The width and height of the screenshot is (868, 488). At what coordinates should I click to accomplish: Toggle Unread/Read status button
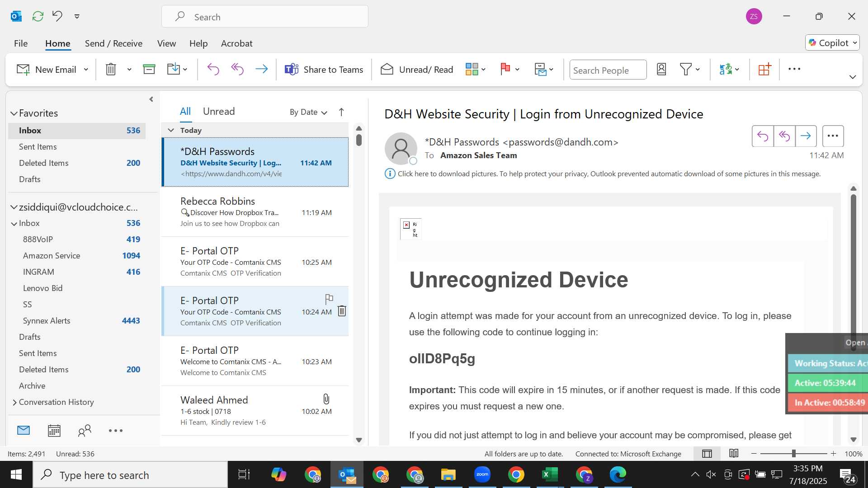click(416, 70)
